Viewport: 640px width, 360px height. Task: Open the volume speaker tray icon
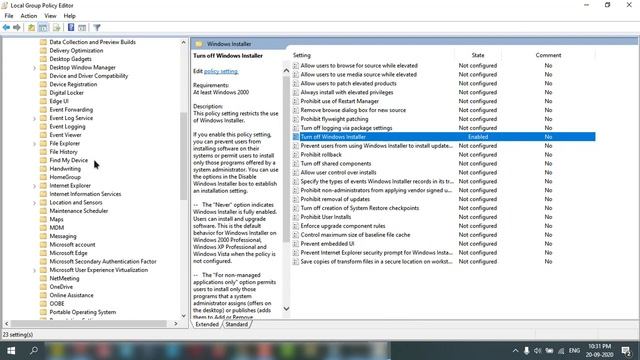538,351
